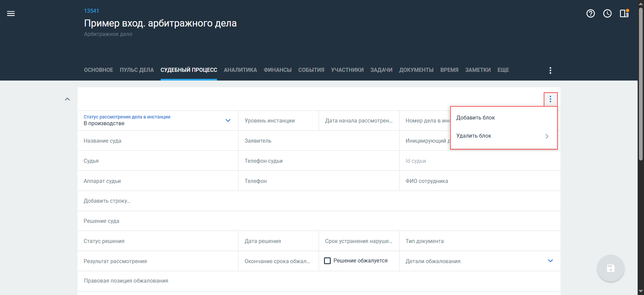Click the block three-dot options icon
Image resolution: width=644 pixels, height=295 pixels.
click(x=550, y=99)
